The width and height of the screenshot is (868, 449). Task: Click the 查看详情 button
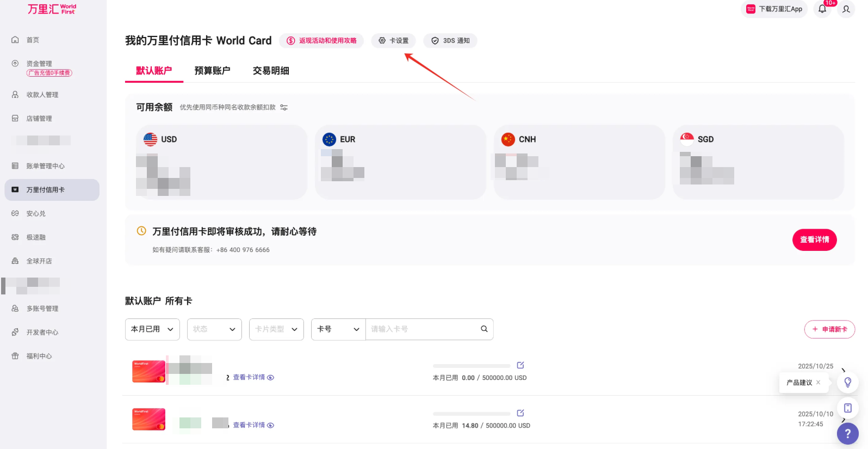tap(814, 240)
